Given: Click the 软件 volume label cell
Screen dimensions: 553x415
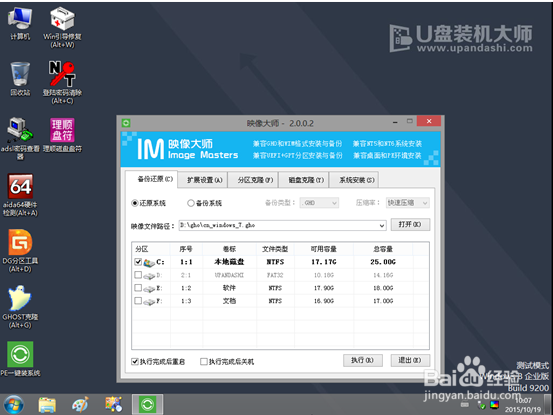Looking at the screenshot, I should click(229, 288).
